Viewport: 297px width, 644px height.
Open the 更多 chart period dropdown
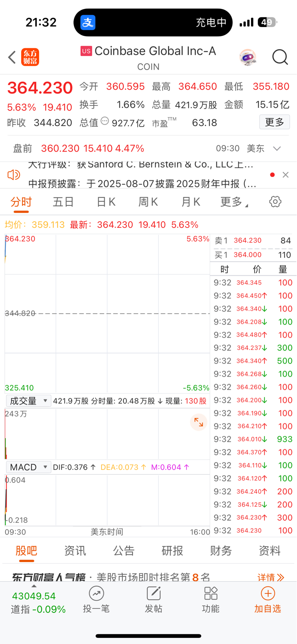click(x=234, y=202)
